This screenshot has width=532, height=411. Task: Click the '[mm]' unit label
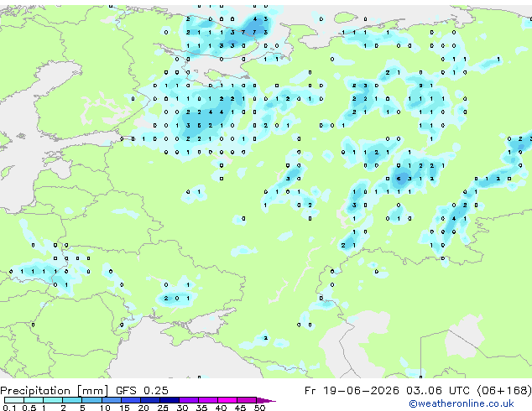(93, 391)
